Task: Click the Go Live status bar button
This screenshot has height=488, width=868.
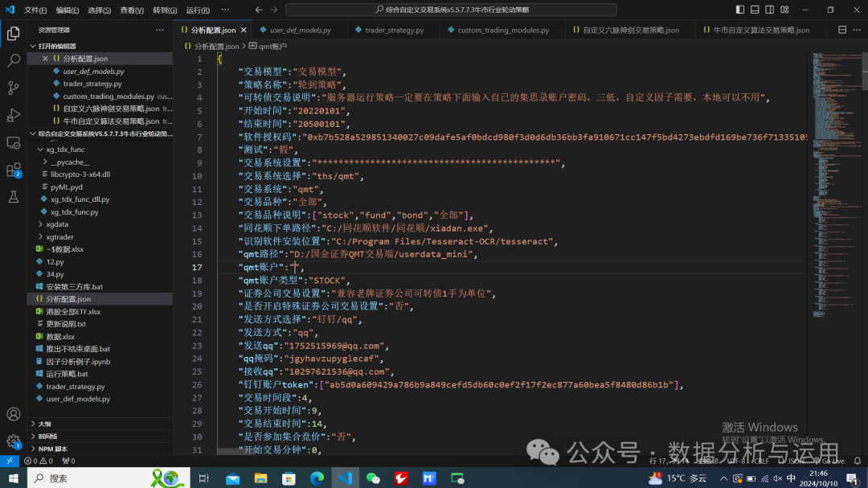Action: (829, 461)
